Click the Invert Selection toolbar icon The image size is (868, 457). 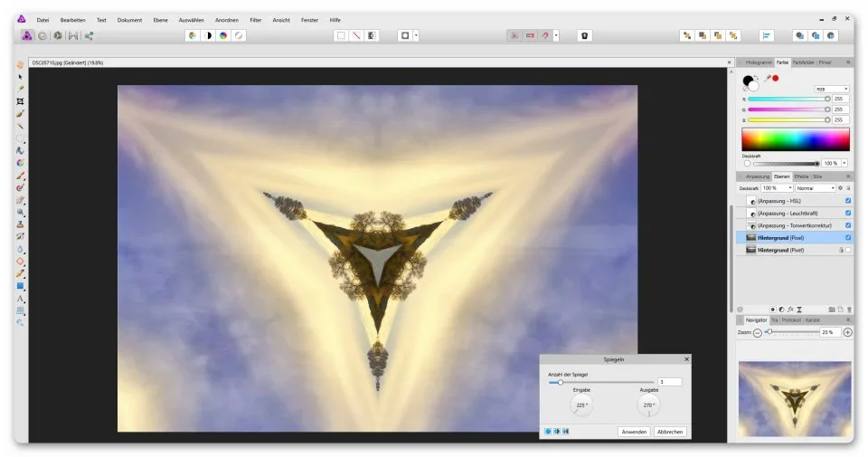(372, 35)
